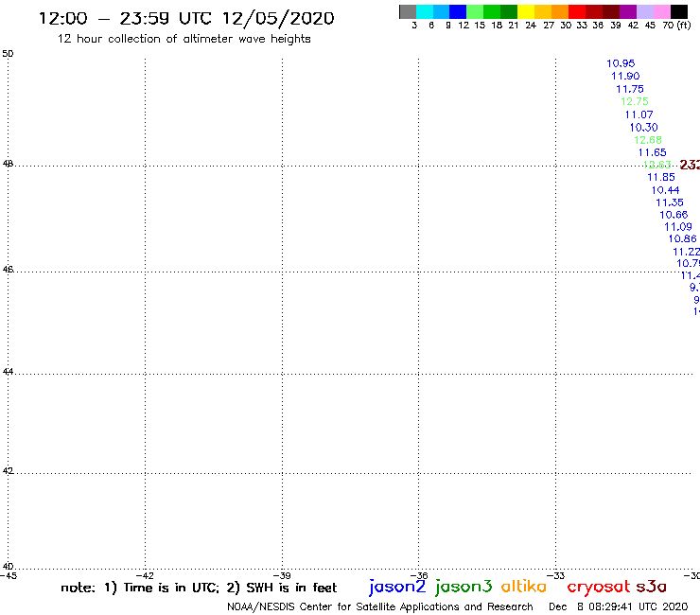Click the wave height reading 11.07
Screen dimensions: 700x615
coord(639,114)
